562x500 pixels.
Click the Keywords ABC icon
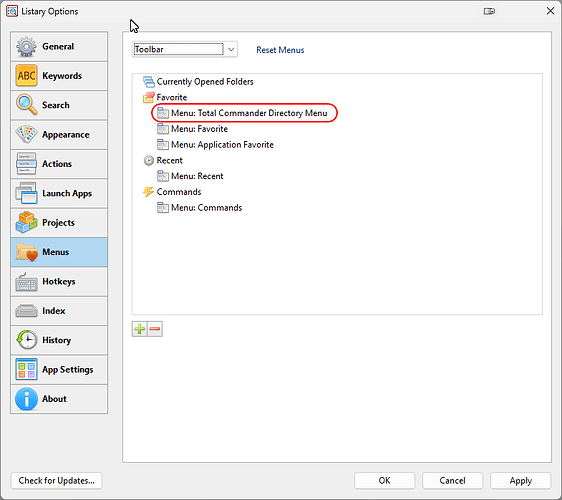[26, 76]
